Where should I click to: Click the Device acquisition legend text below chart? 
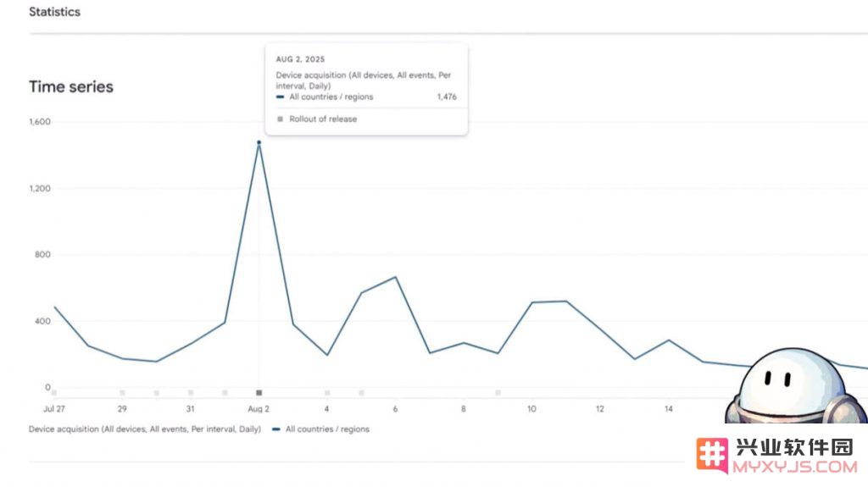pos(144,429)
